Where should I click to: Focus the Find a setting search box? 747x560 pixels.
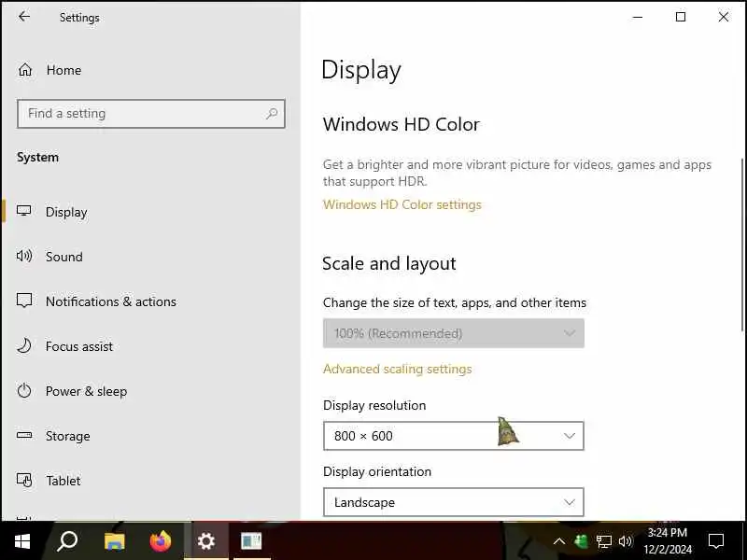[x=151, y=113]
